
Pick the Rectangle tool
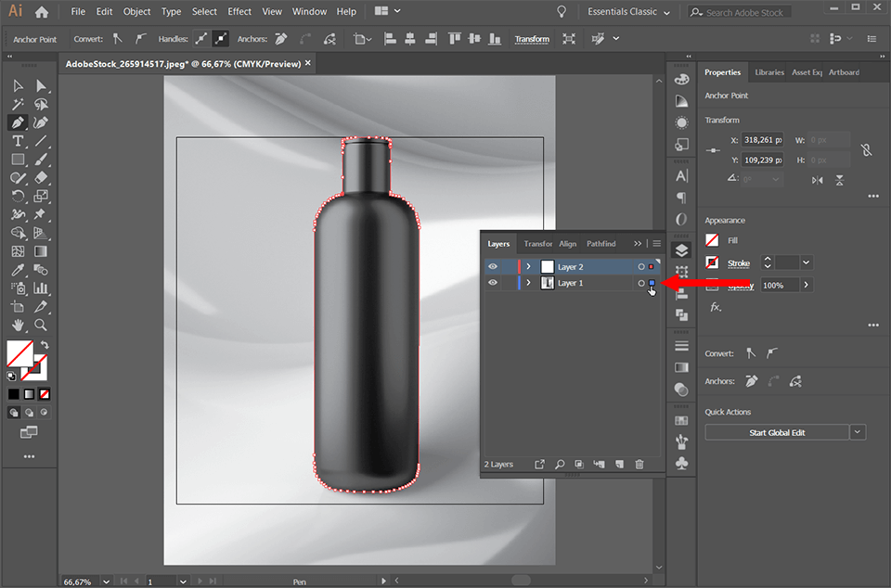click(19, 159)
